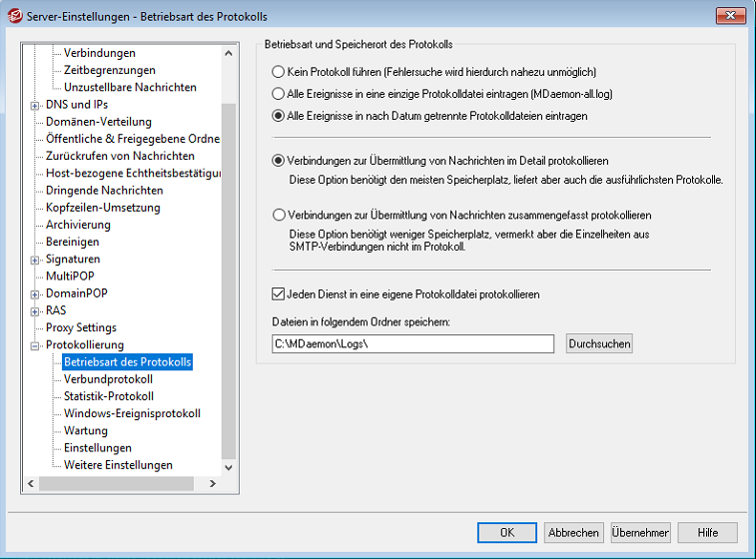Select single log file MDaemon-all.log option

point(279,93)
